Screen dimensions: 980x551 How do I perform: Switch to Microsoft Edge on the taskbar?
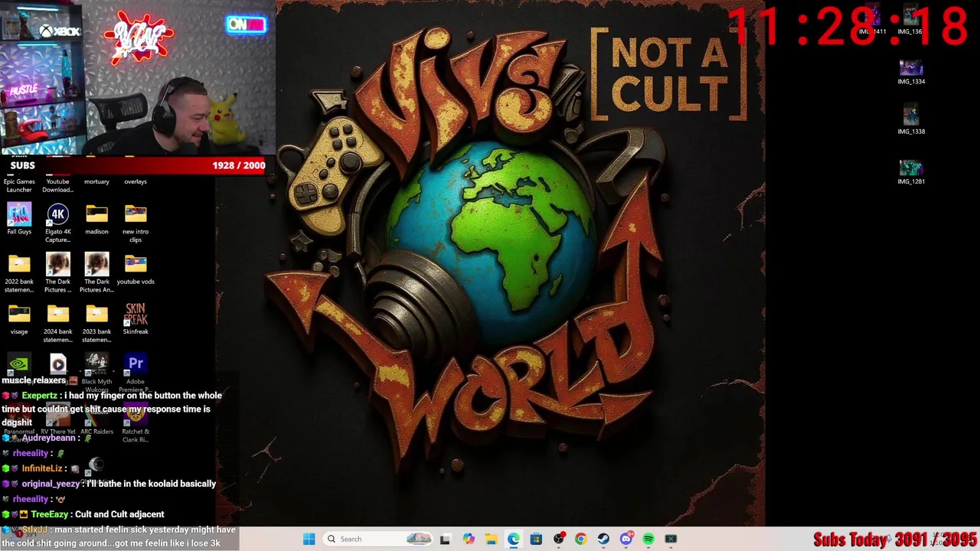coord(513,539)
